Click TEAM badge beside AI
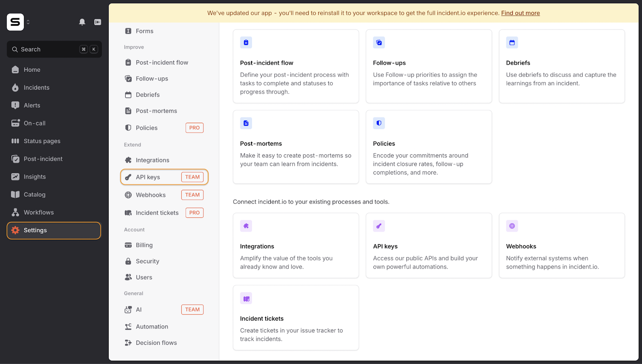This screenshot has height=364, width=642. (193, 310)
